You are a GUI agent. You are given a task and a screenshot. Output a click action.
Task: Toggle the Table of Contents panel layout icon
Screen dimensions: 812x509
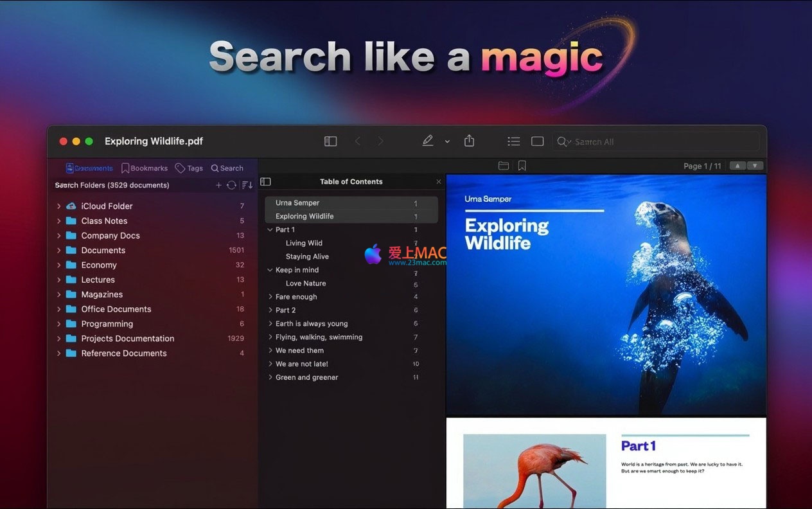[265, 182]
